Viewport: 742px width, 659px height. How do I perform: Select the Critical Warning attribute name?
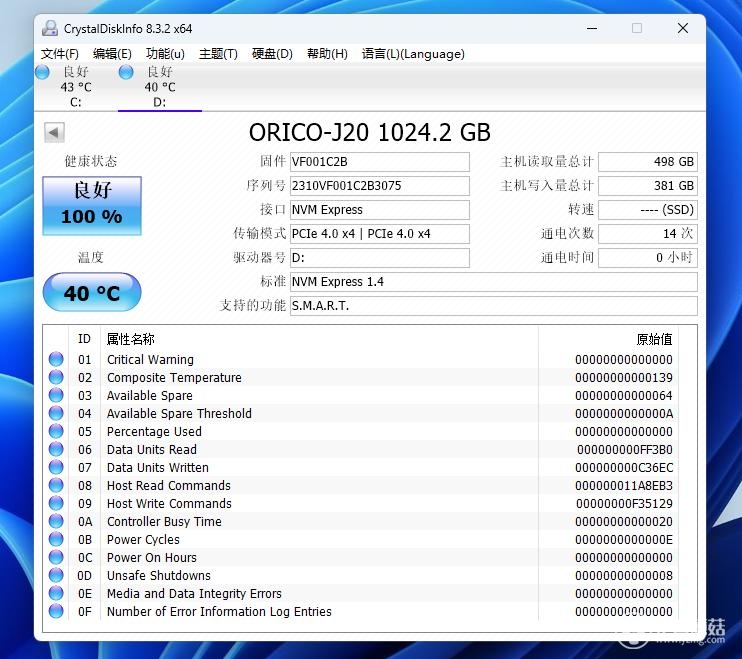(150, 360)
